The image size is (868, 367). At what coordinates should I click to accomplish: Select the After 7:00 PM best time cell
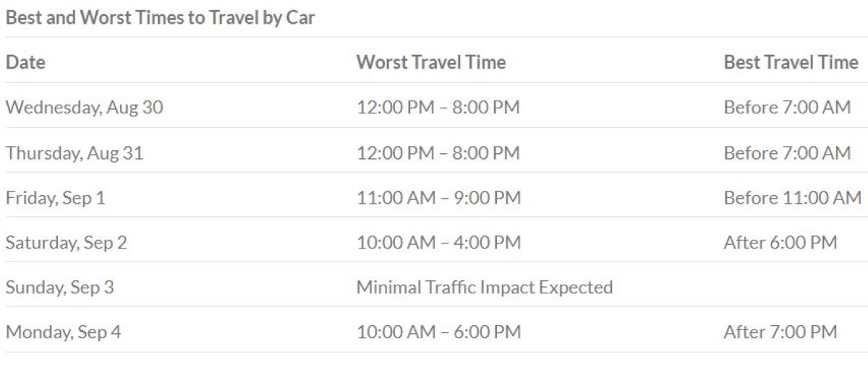(x=780, y=332)
